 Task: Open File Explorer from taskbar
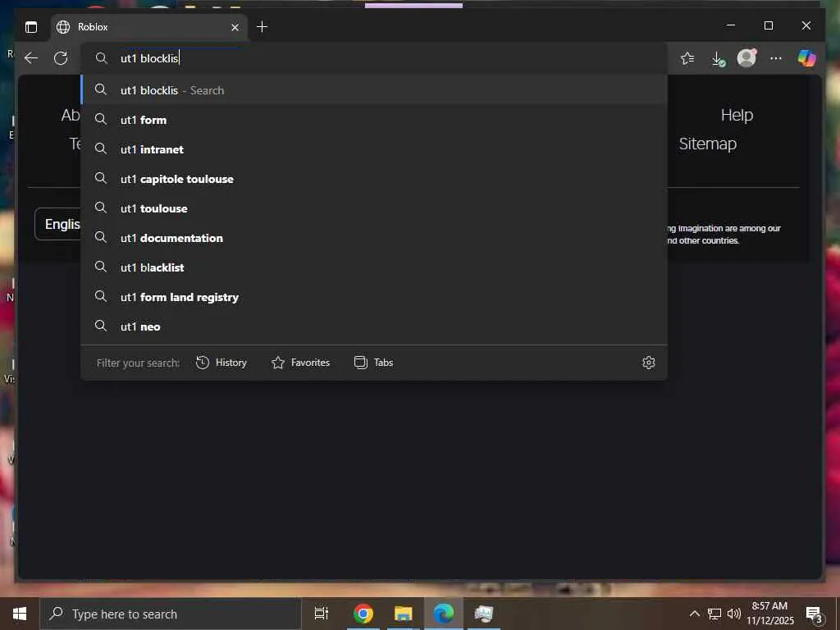[403, 614]
